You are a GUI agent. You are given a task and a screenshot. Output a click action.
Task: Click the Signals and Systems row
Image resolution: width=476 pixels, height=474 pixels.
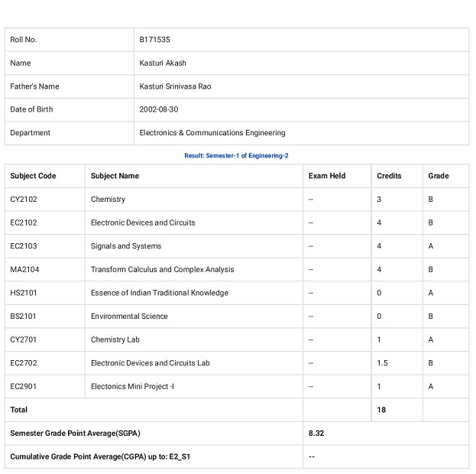coord(237,246)
